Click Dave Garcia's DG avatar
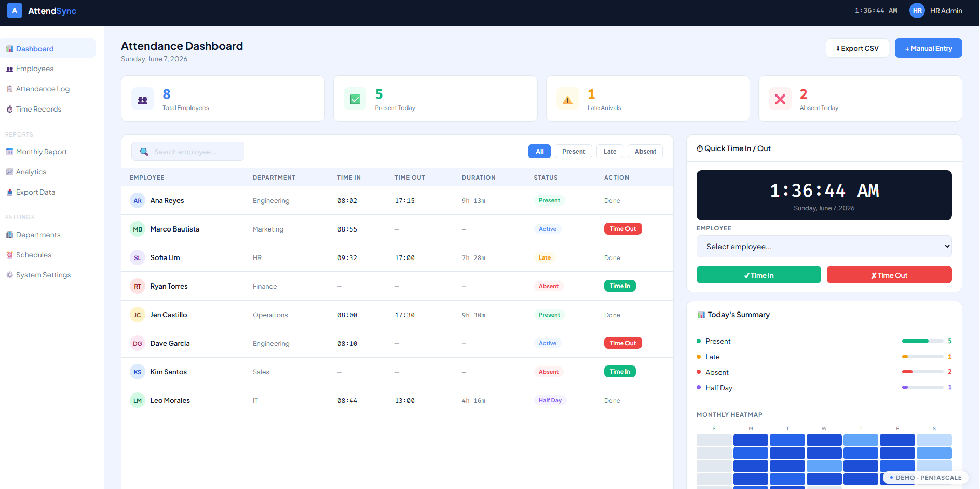This screenshot has width=980, height=489. tap(138, 343)
